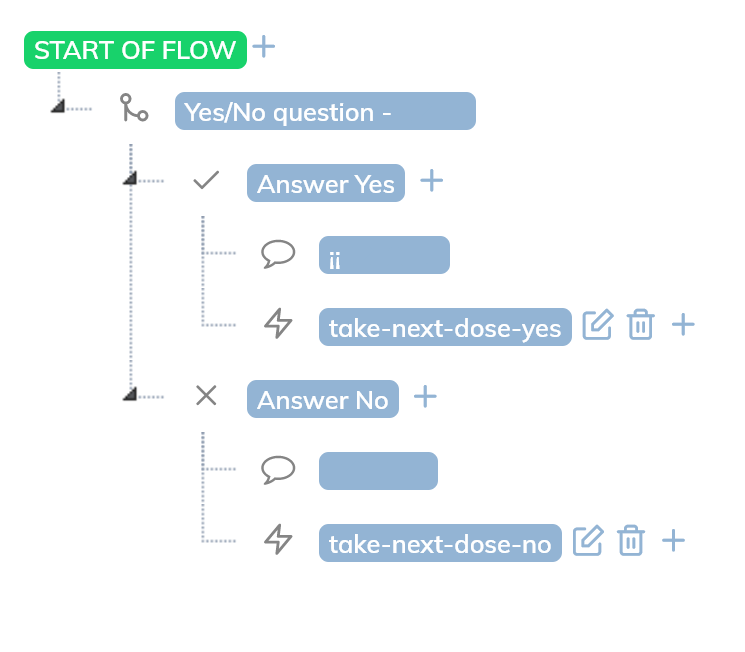The height and width of the screenshot is (652, 745).
Task: Delete the take-next-dose-no action
Action: (631, 540)
